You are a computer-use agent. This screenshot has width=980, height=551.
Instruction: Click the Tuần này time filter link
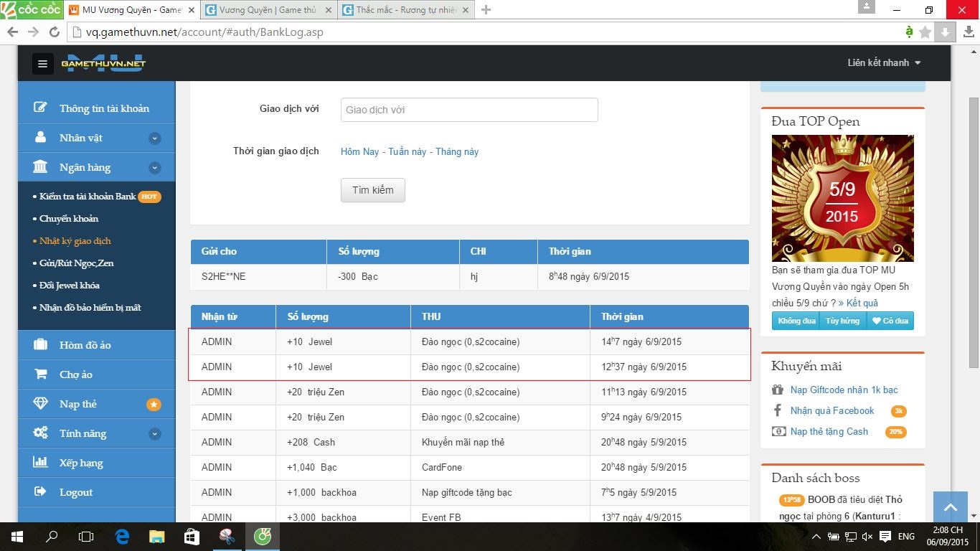coord(407,151)
